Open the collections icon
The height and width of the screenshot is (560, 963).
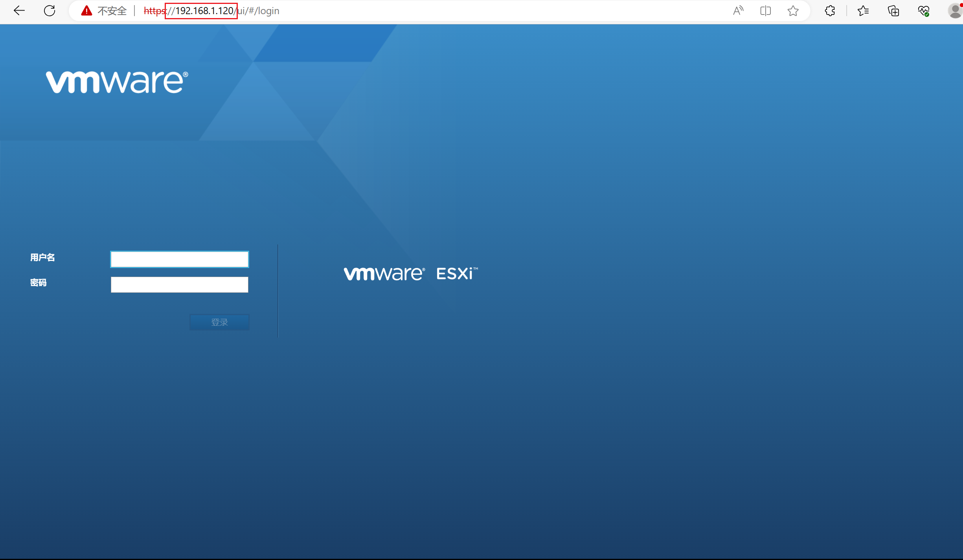pyautogui.click(x=893, y=11)
